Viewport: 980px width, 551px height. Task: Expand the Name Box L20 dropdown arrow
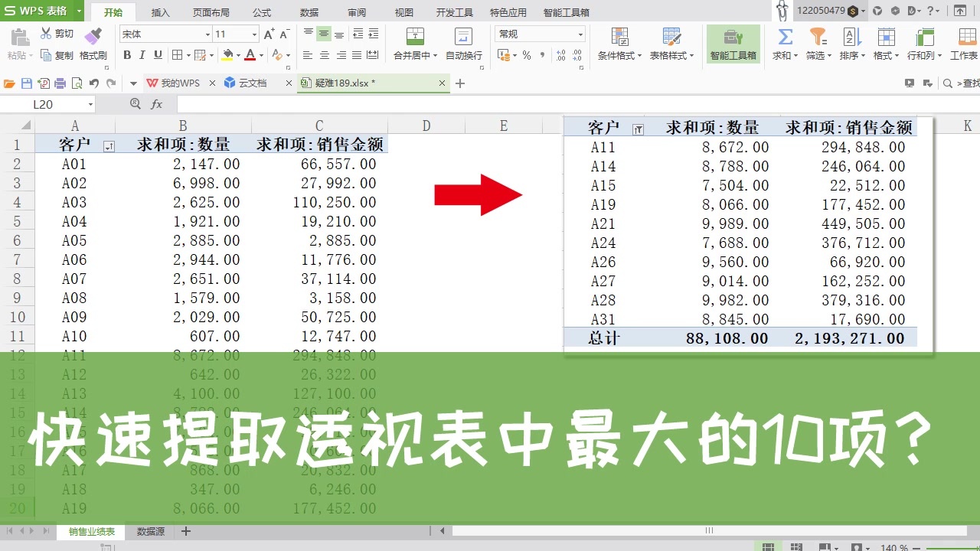click(x=90, y=104)
